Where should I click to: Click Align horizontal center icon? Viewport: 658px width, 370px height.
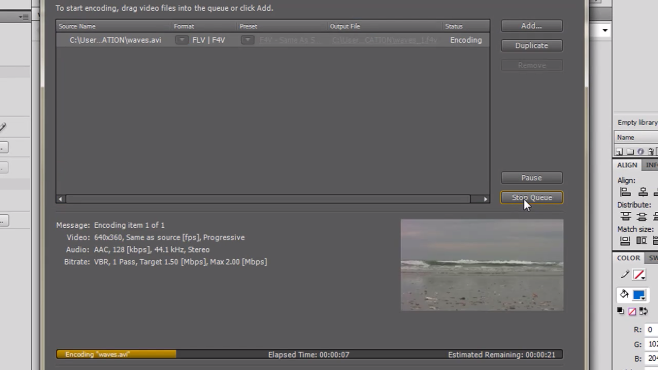643,192
